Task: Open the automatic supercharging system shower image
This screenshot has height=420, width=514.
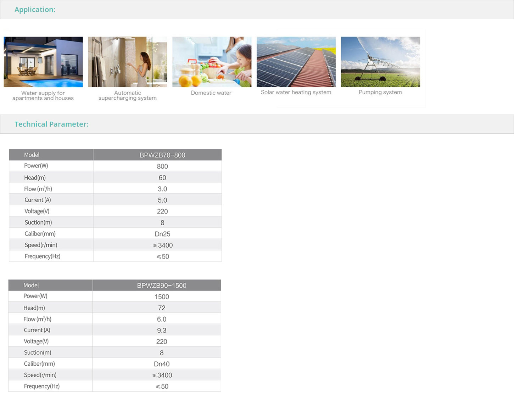Action: (128, 62)
